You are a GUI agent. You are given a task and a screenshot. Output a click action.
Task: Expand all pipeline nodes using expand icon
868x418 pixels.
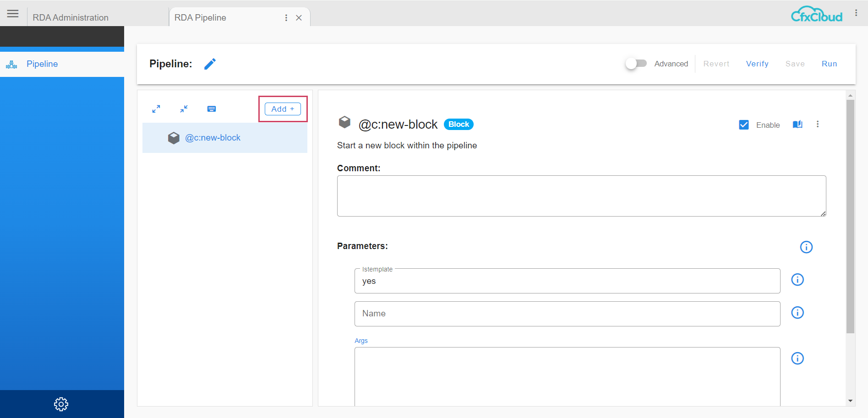pos(156,109)
